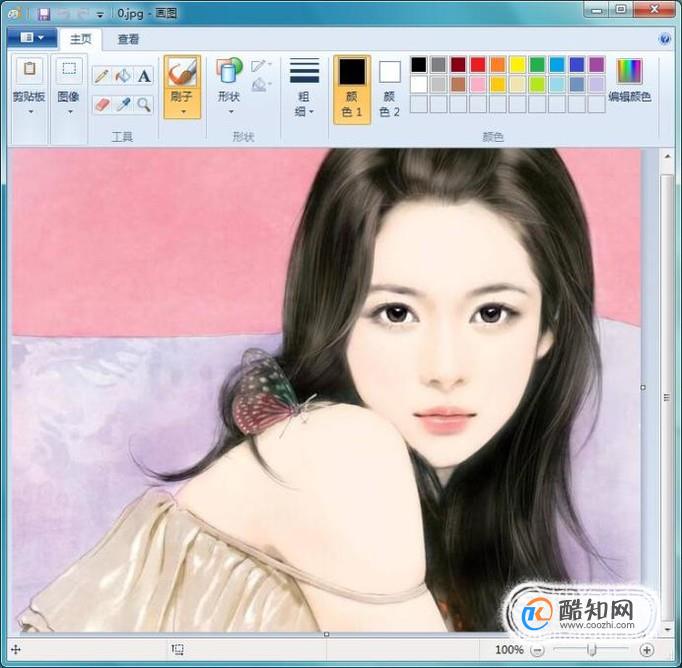Expand the Shapes (形状) dropdown arrow
The width and height of the screenshot is (682, 668).
pyautogui.click(x=231, y=112)
